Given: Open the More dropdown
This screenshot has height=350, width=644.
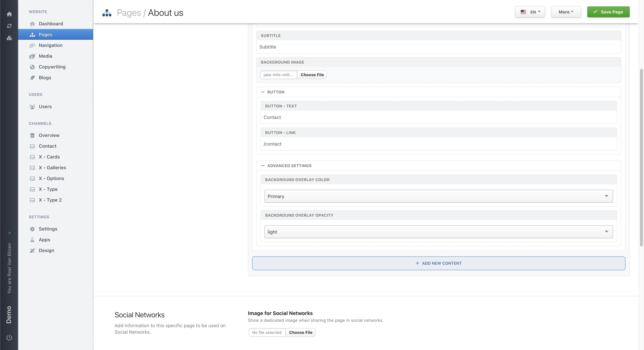Looking at the screenshot, I should (x=566, y=12).
